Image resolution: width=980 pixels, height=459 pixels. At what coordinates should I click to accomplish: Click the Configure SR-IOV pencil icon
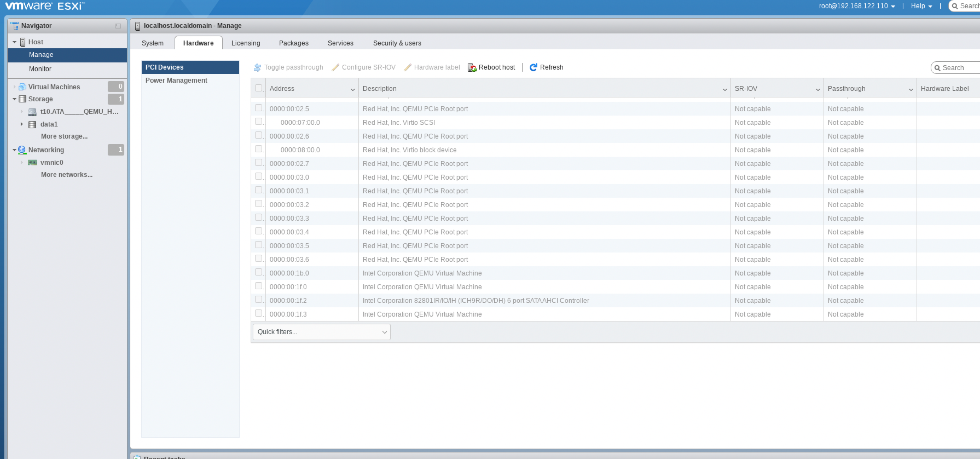coord(335,67)
